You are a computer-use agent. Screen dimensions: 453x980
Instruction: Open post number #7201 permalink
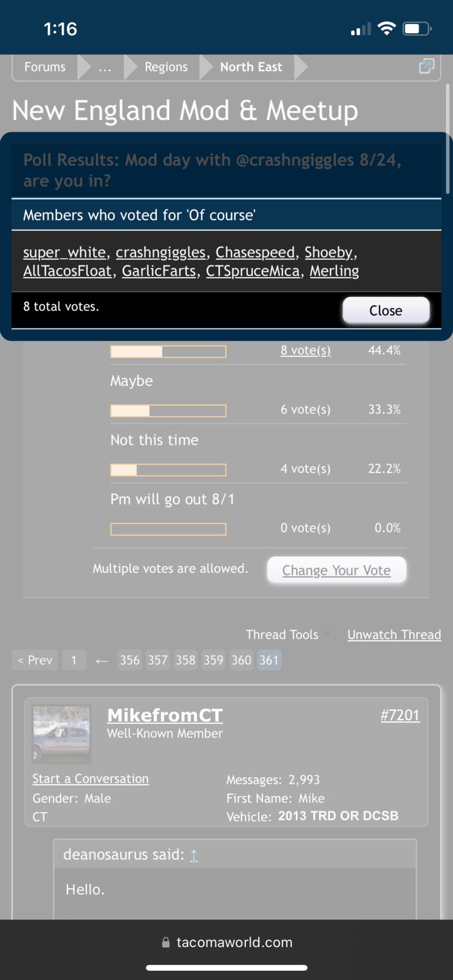point(400,715)
